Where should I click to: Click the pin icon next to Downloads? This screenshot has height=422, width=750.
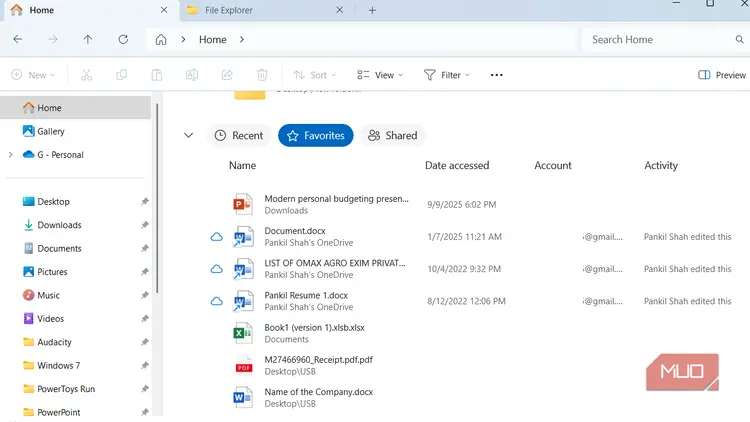[144, 225]
